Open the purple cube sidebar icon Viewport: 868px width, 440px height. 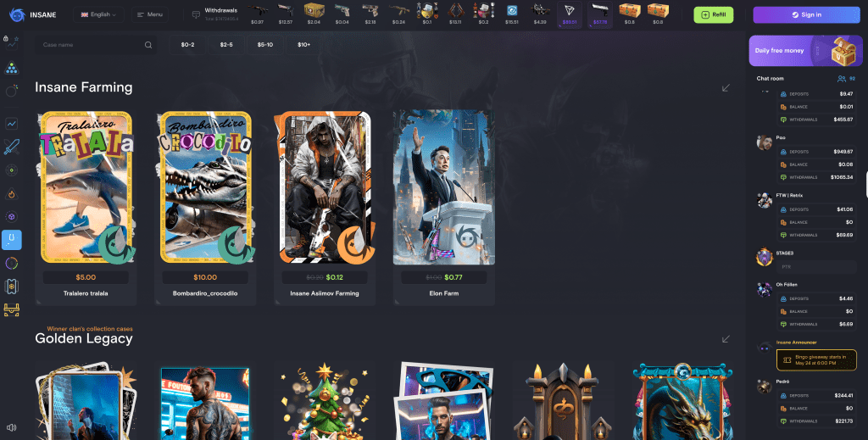tap(11, 216)
